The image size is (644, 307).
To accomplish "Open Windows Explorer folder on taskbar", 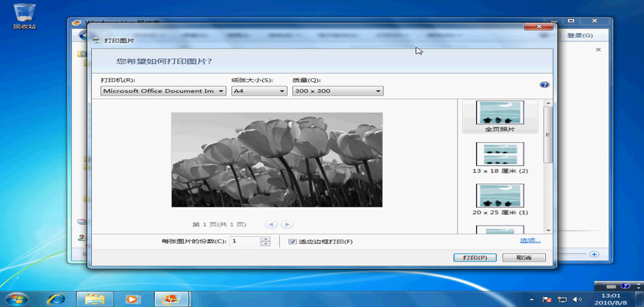I will [94, 298].
